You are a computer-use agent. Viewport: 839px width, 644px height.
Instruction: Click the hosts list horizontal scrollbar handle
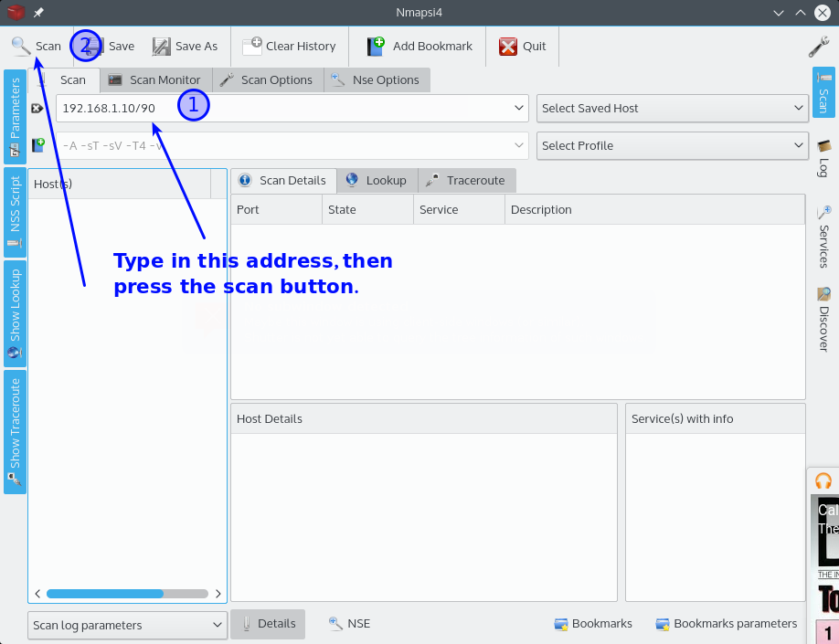(x=105, y=594)
